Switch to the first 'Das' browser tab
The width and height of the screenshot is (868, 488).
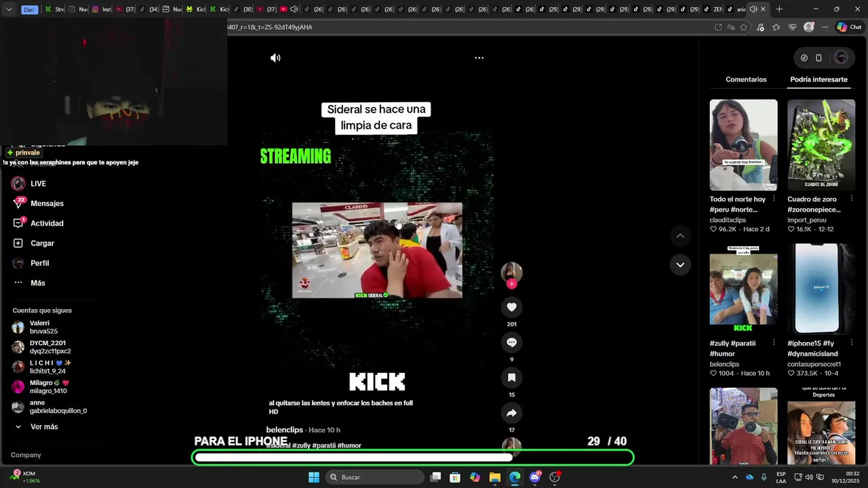point(29,9)
